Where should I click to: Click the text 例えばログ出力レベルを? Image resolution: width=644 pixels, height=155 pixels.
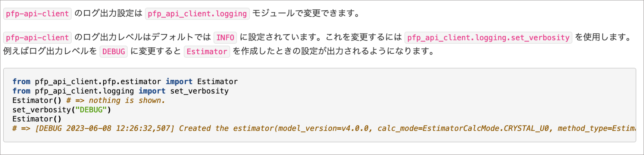pos(50,51)
